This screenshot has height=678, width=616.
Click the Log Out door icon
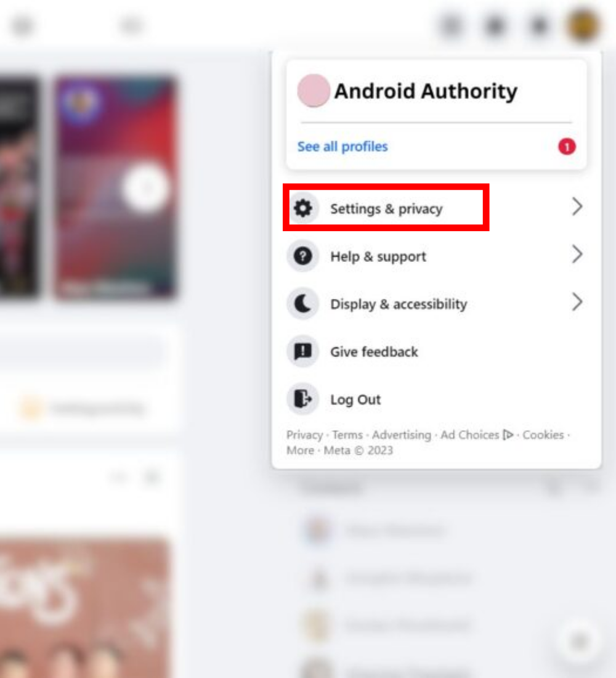click(302, 399)
